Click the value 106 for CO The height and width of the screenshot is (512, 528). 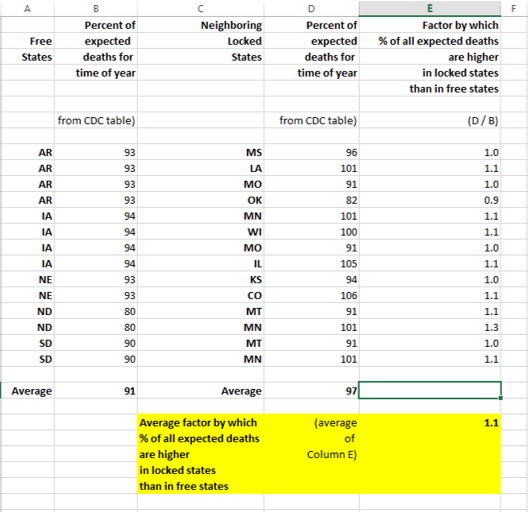coord(311,295)
